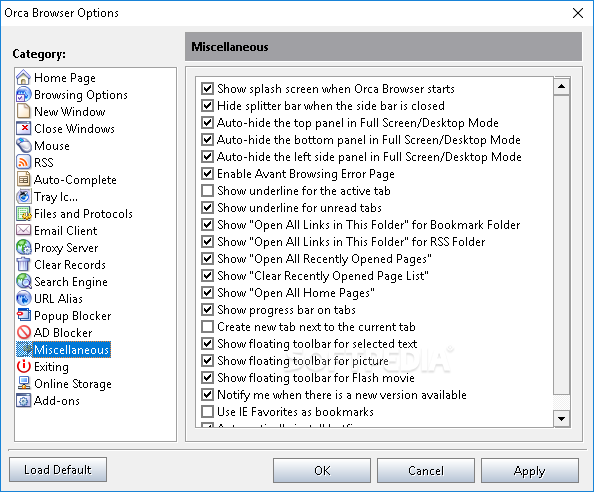The image size is (594, 492).
Task: Disable Avant Browsing Error Page
Action: [x=207, y=173]
